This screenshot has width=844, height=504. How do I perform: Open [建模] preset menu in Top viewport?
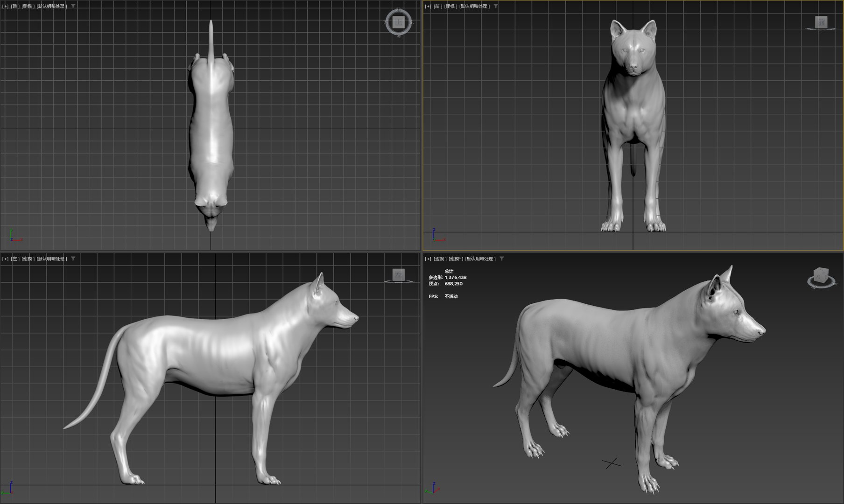28,6
